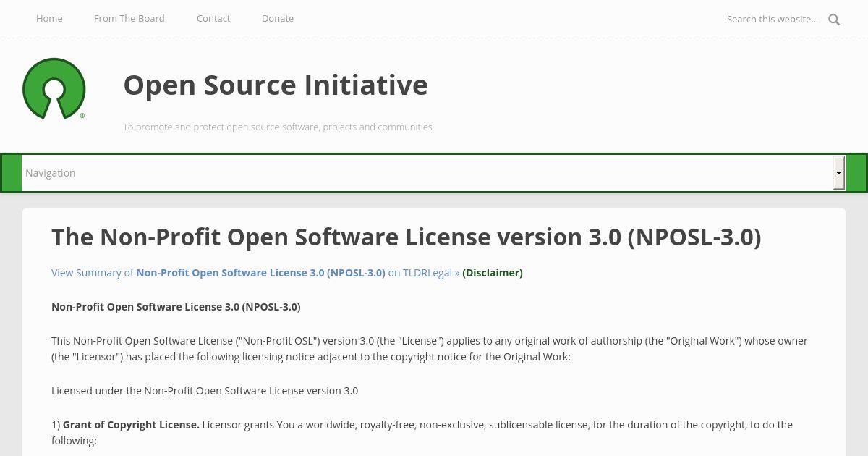Screen dimensions: 868x456
Task: Click the NPOSL-3.0 page heading
Action: coord(407,237)
